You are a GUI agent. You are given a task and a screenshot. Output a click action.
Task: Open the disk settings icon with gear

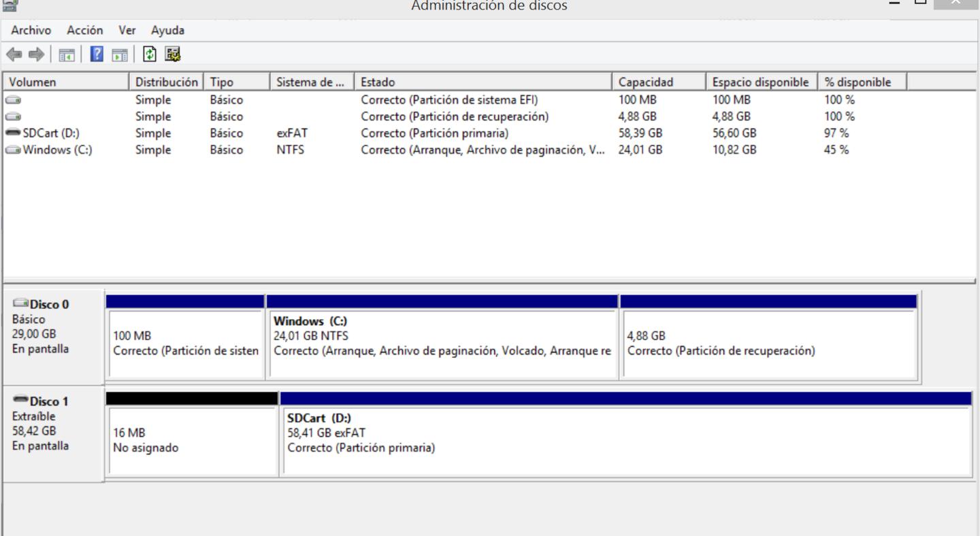pos(172,54)
